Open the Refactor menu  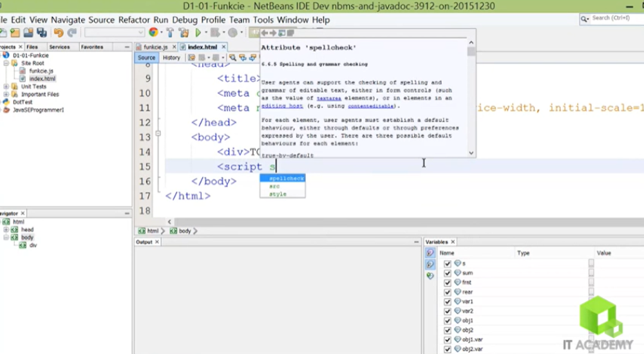point(133,20)
